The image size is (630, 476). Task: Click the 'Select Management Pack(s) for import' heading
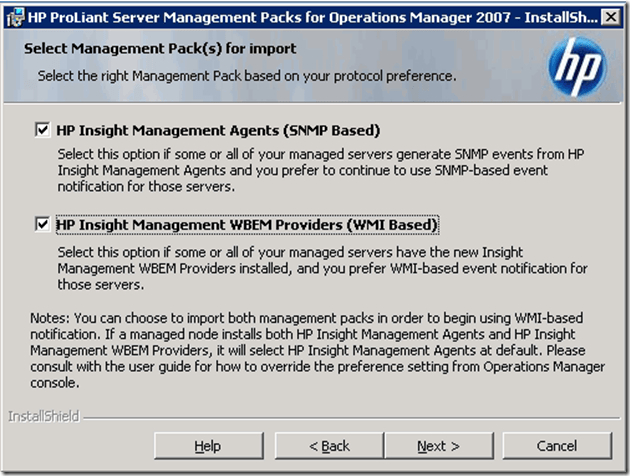(160, 48)
